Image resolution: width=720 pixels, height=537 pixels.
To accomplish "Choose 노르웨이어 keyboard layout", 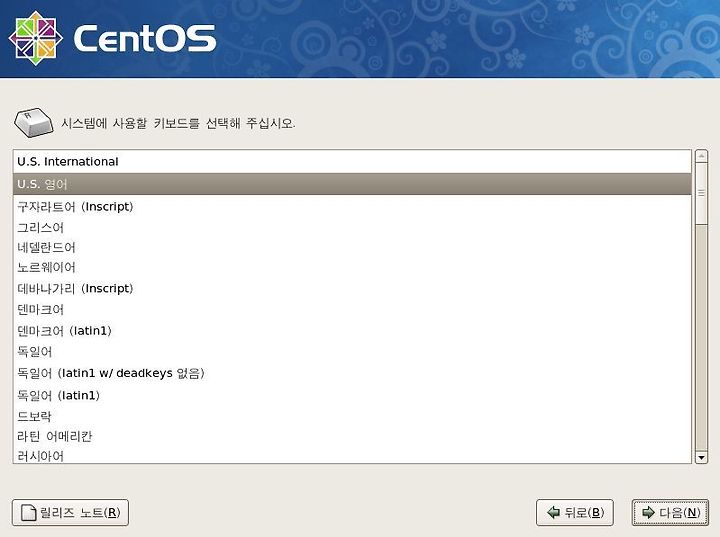I will (x=352, y=267).
